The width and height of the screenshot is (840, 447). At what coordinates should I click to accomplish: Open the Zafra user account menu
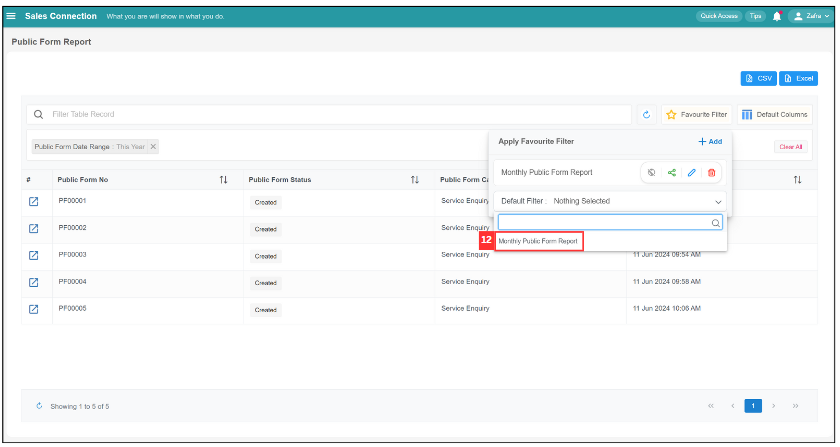tap(812, 16)
